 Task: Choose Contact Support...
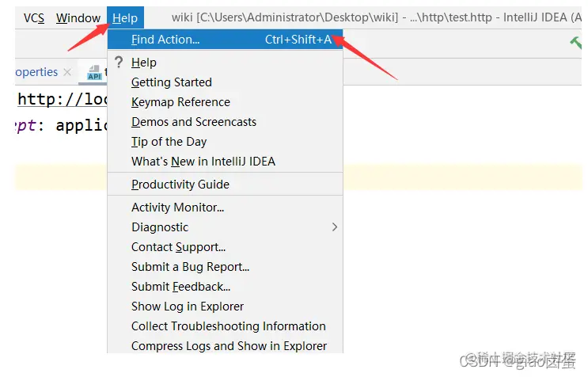(225, 247)
